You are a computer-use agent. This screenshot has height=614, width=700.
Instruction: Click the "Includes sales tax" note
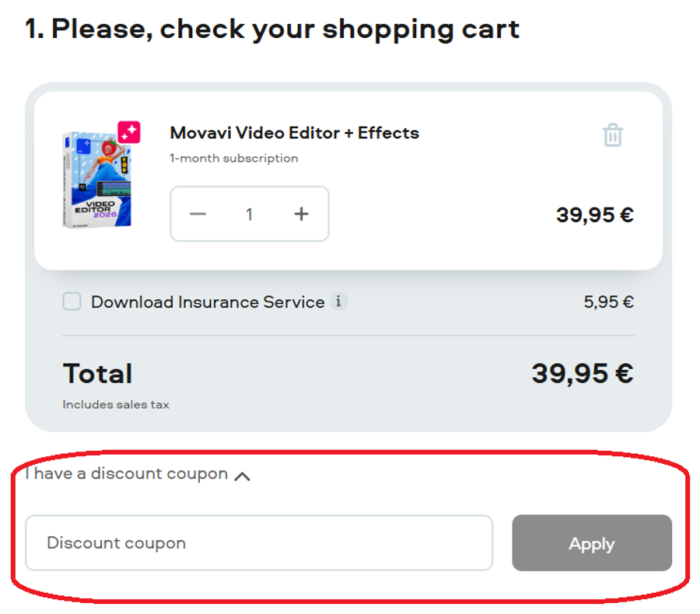(x=116, y=404)
